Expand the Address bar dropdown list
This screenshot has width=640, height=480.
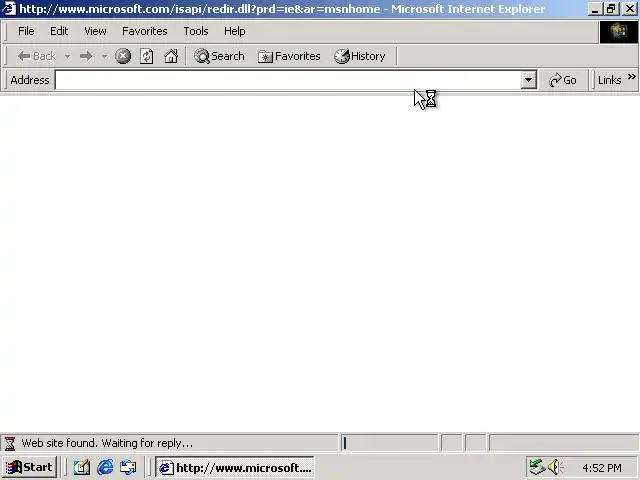(x=528, y=80)
